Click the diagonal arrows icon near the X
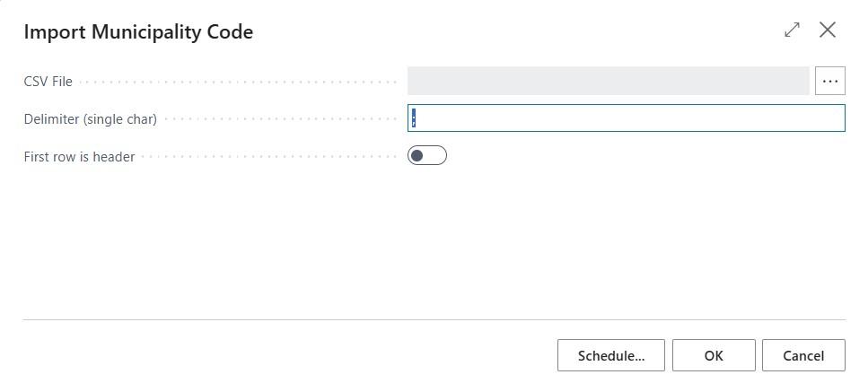 point(793,30)
